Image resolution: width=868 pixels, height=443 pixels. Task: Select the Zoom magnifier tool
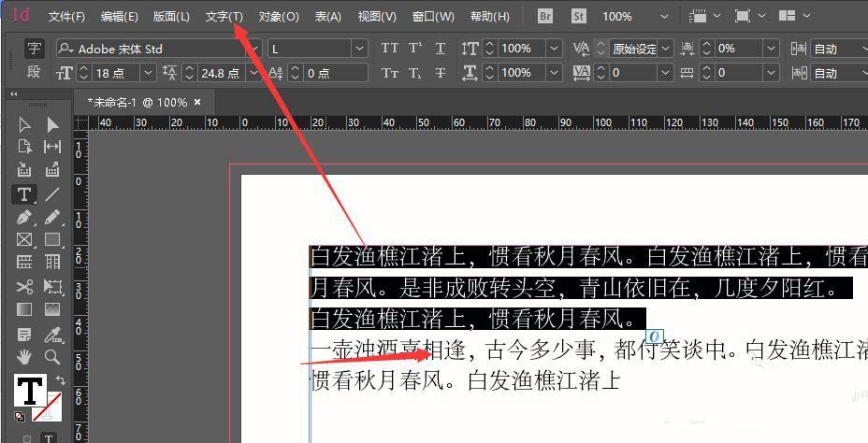pos(52,357)
